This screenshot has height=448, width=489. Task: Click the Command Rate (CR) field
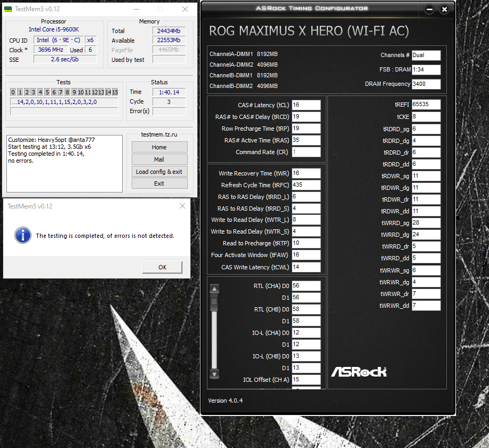click(306, 152)
